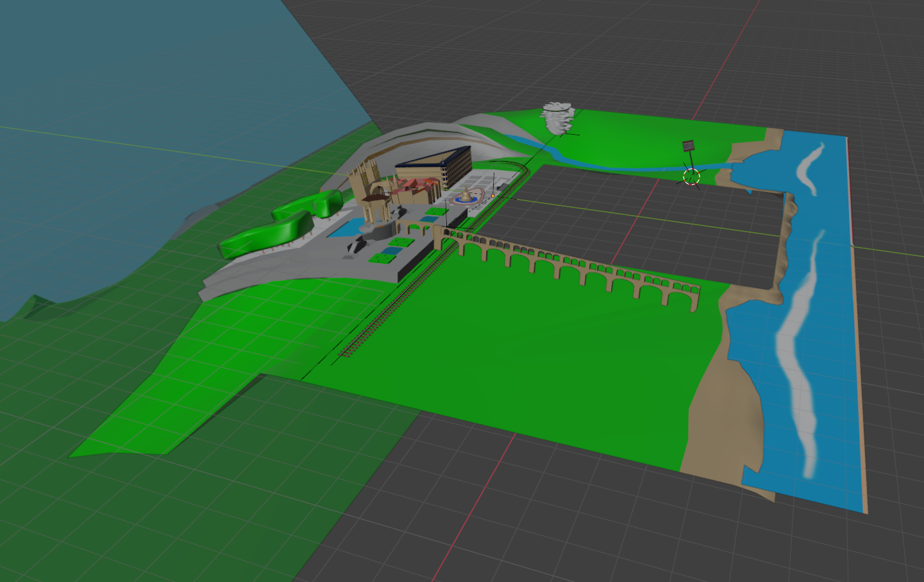Image resolution: width=924 pixels, height=582 pixels.
Task: Select the grey tornado-shaped object
Action: pos(558,117)
